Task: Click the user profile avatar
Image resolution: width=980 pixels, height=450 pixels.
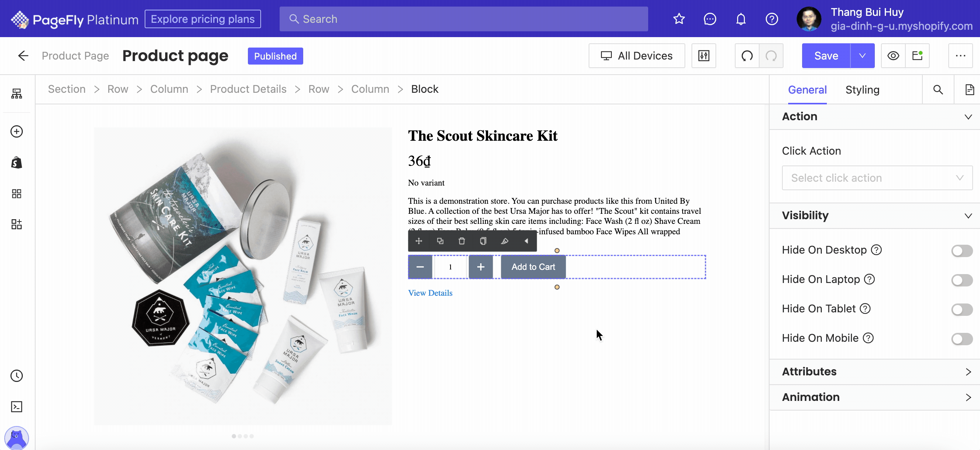Action: 809,19
